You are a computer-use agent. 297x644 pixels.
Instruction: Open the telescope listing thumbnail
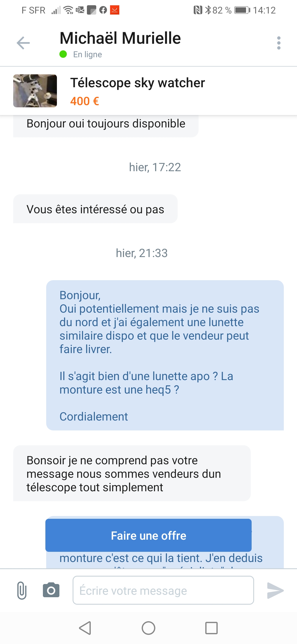click(x=35, y=91)
